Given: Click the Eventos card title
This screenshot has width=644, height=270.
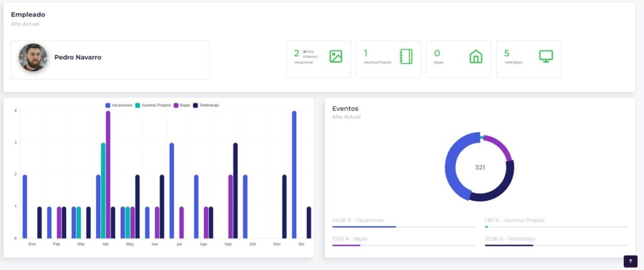Looking at the screenshot, I should coord(345,109).
